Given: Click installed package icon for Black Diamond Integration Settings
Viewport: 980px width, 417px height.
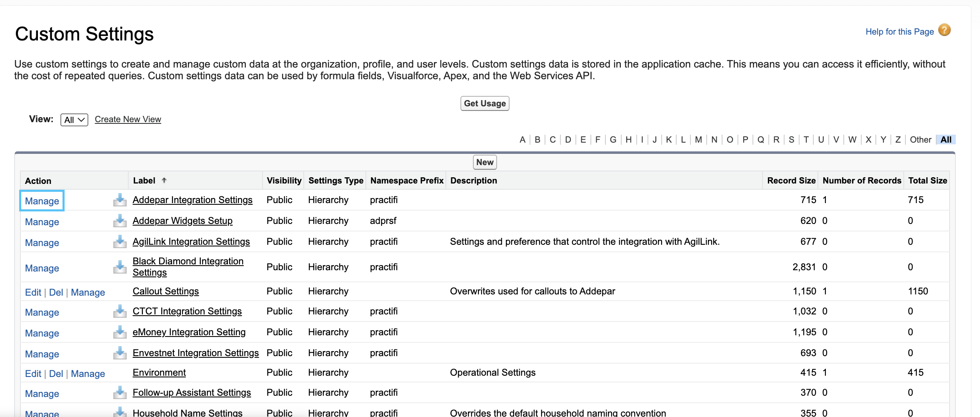Looking at the screenshot, I should click(120, 267).
